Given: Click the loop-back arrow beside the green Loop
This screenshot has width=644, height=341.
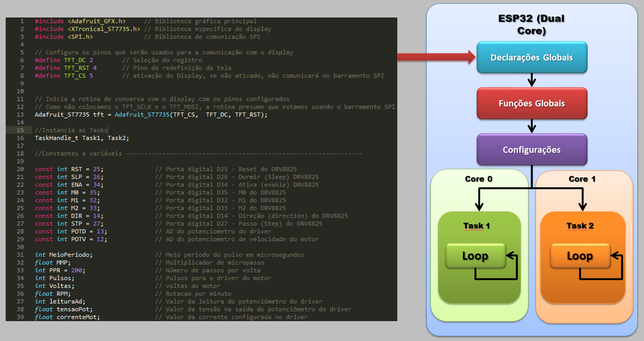Looking at the screenshot, I should coord(514,267).
